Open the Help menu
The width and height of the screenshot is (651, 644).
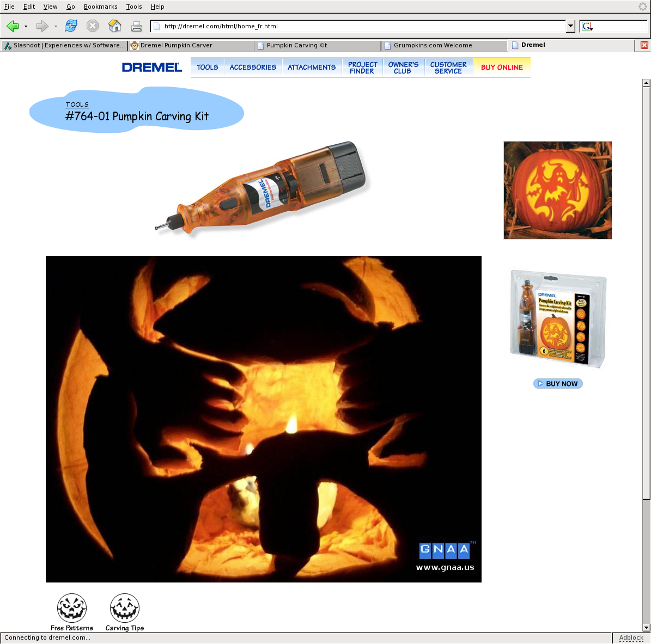click(x=157, y=7)
